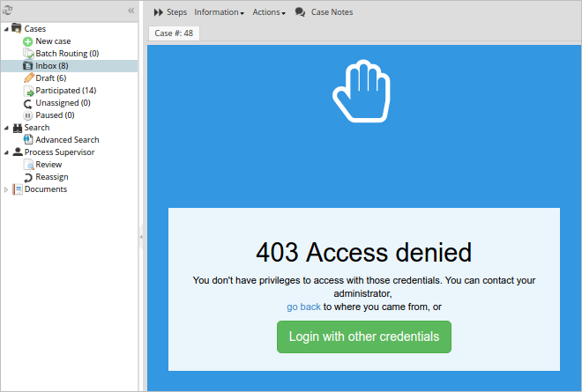Viewport: 582px width, 392px height.
Task: Open the Inbox (8) folder
Action: [51, 66]
